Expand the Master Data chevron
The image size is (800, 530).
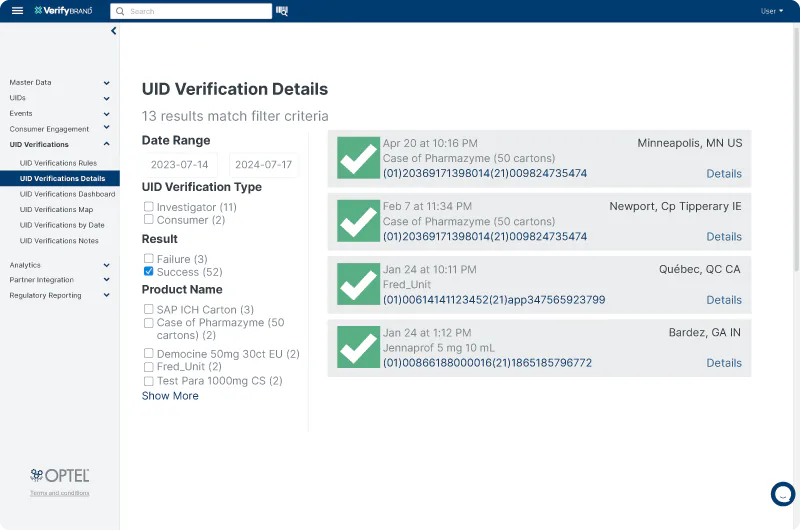106,83
